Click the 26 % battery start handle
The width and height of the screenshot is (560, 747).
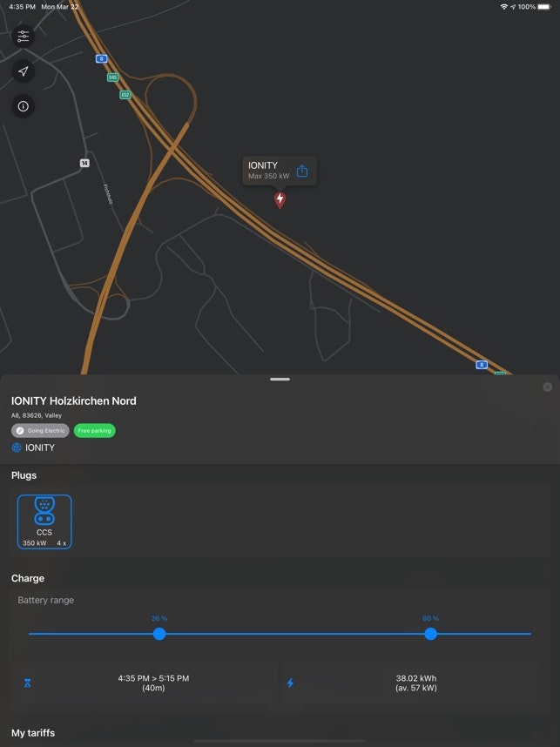pyautogui.click(x=159, y=634)
